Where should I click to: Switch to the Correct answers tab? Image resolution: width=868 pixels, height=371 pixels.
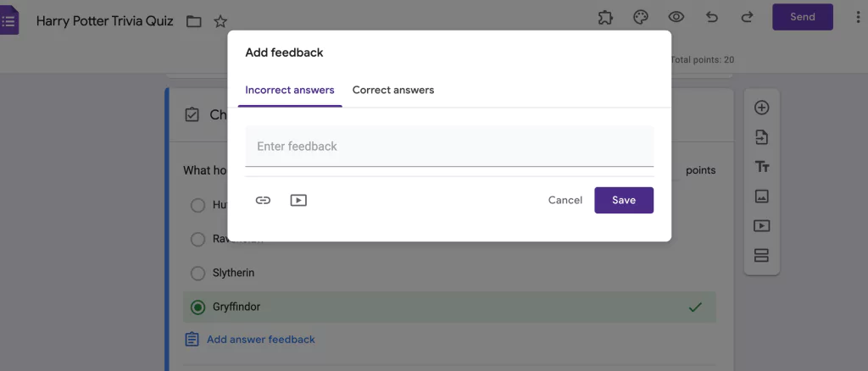click(393, 90)
